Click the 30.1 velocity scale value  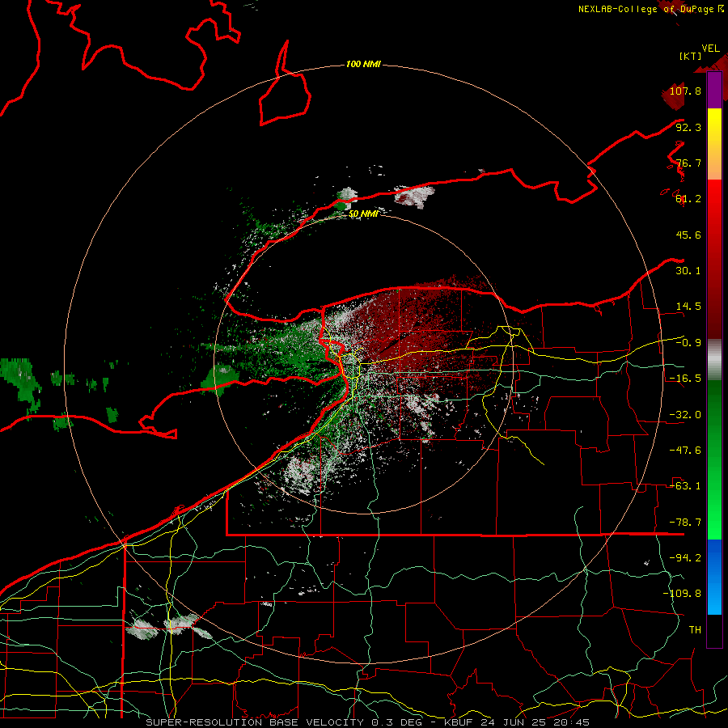(688, 270)
